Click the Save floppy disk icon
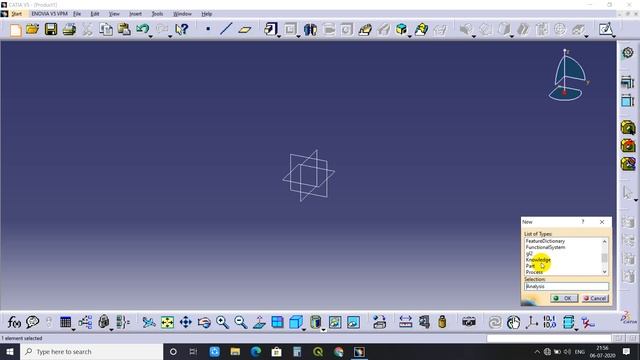The height and width of the screenshot is (360, 640). (x=51, y=29)
